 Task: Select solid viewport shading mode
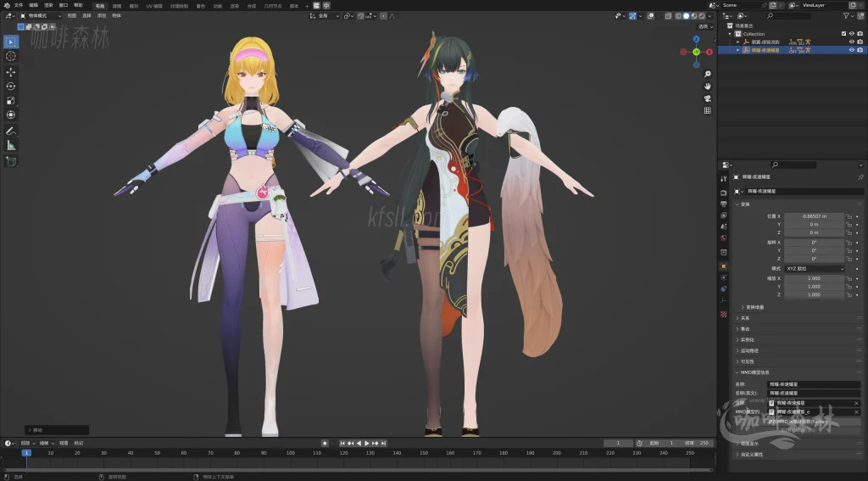[687, 16]
